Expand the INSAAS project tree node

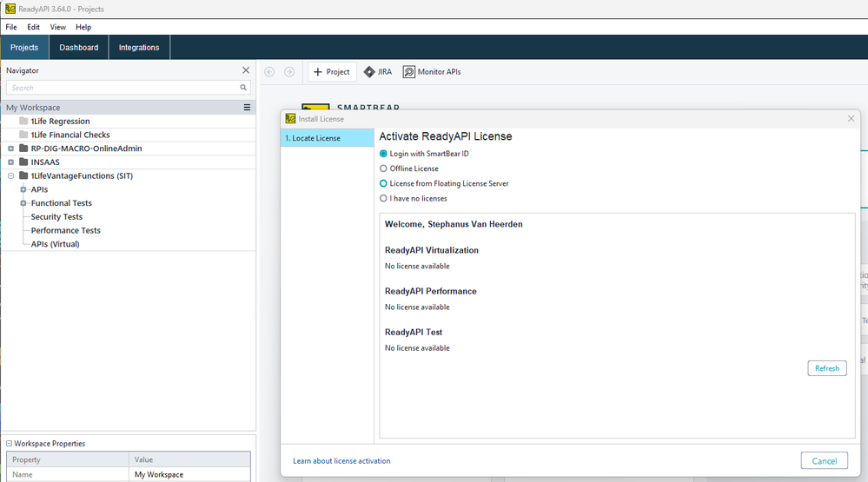point(10,162)
